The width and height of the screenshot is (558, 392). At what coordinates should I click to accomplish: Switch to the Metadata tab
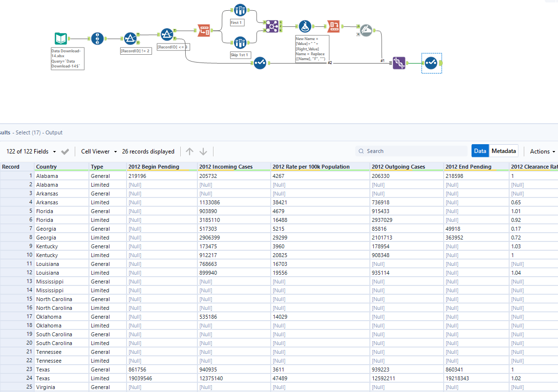pyautogui.click(x=503, y=151)
